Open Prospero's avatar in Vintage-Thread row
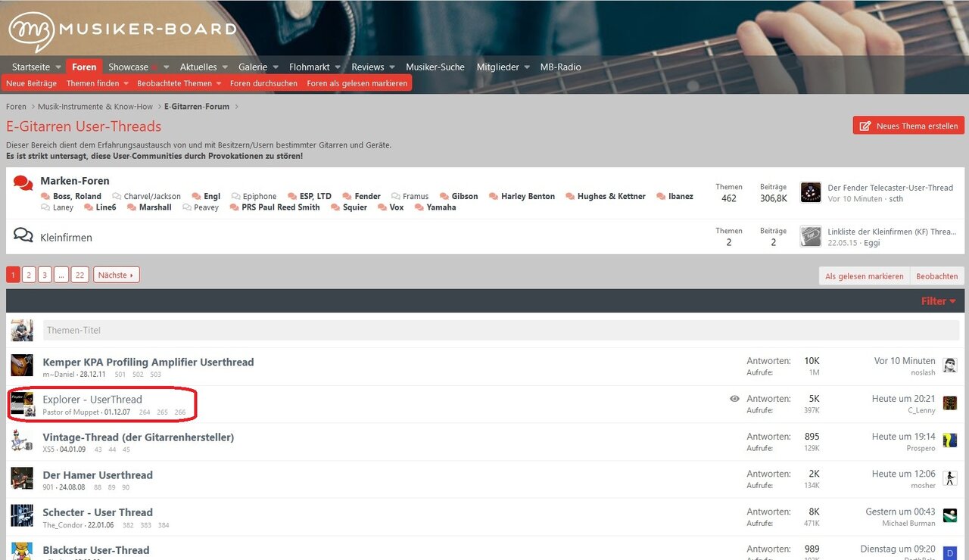 click(949, 440)
